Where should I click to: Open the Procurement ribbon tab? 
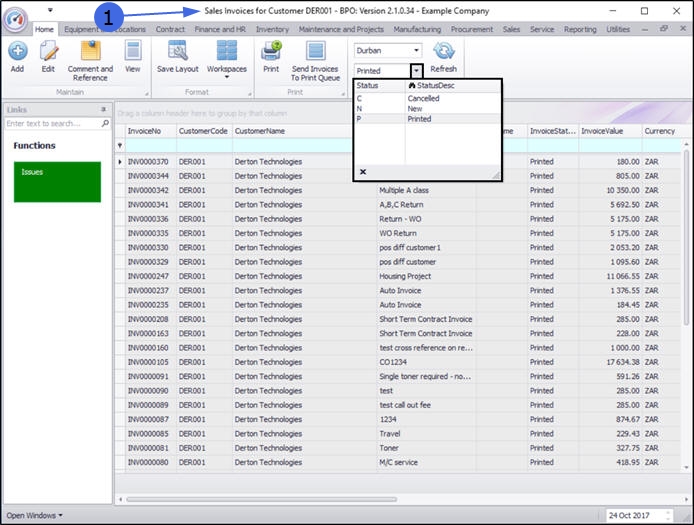(x=472, y=29)
